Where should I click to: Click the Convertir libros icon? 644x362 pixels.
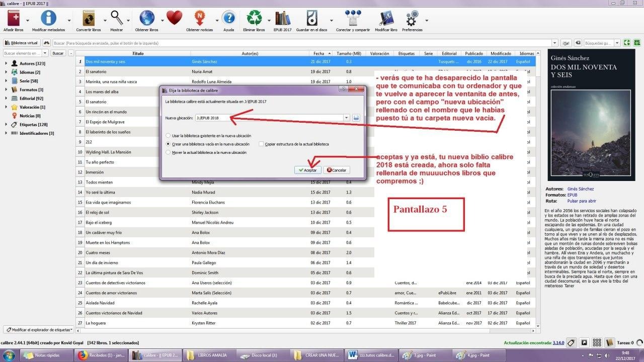pyautogui.click(x=89, y=19)
